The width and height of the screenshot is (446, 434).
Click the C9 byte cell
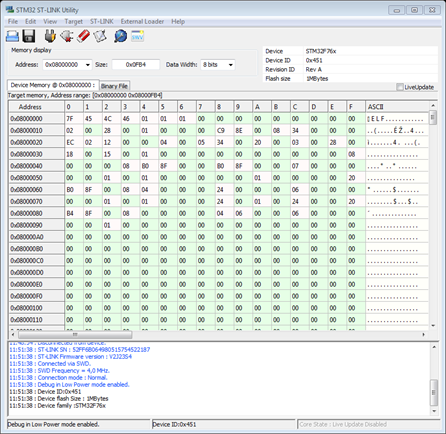[224, 130]
